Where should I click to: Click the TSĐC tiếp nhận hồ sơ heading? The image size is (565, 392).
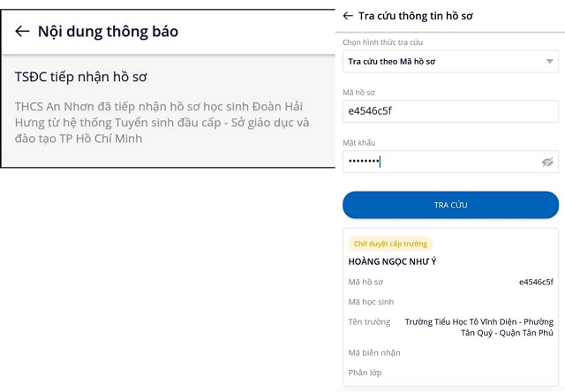(x=80, y=77)
